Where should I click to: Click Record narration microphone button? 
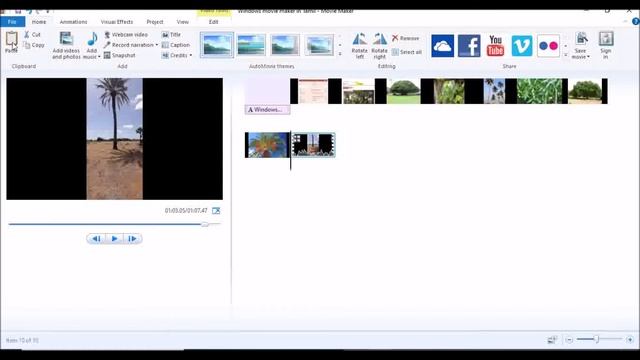[129, 45]
